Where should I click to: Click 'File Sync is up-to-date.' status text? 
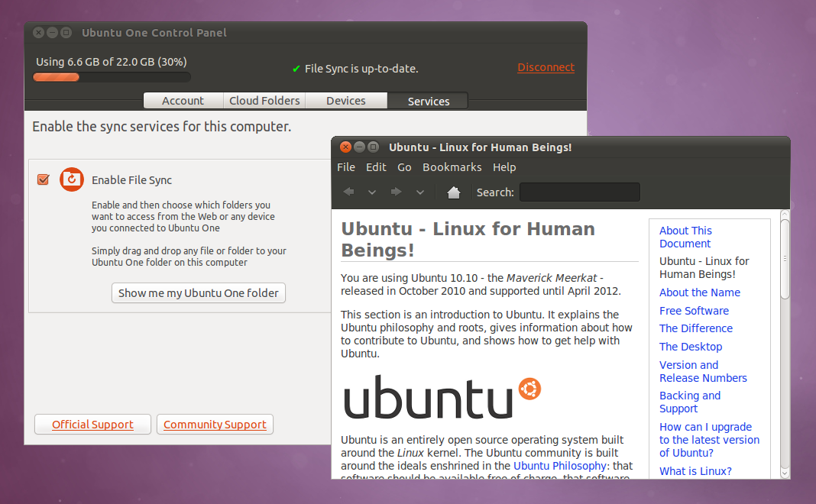(x=361, y=69)
